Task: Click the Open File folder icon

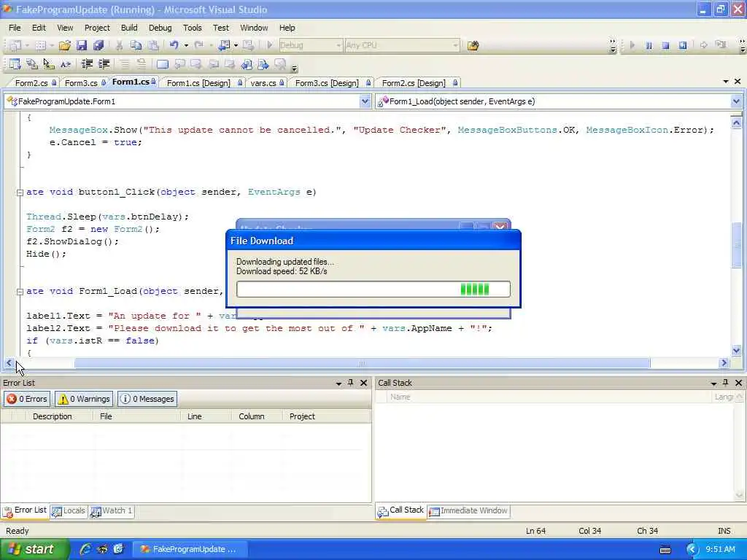Action: click(x=65, y=45)
